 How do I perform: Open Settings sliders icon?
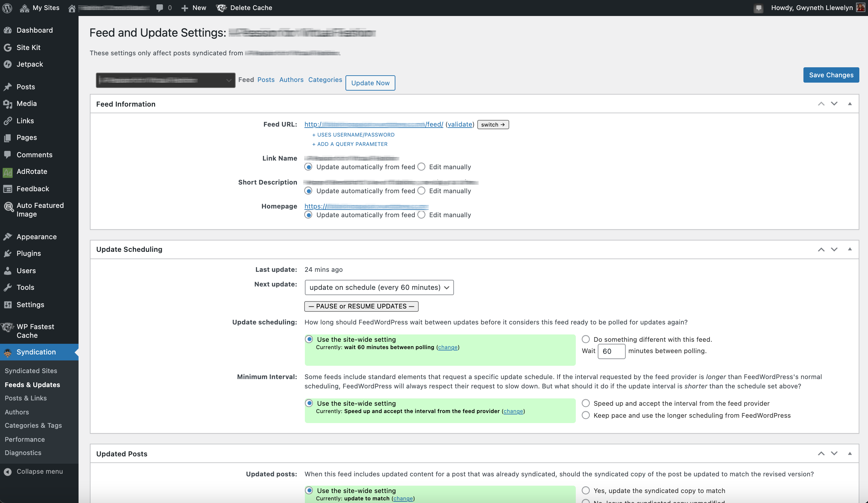pos(8,305)
